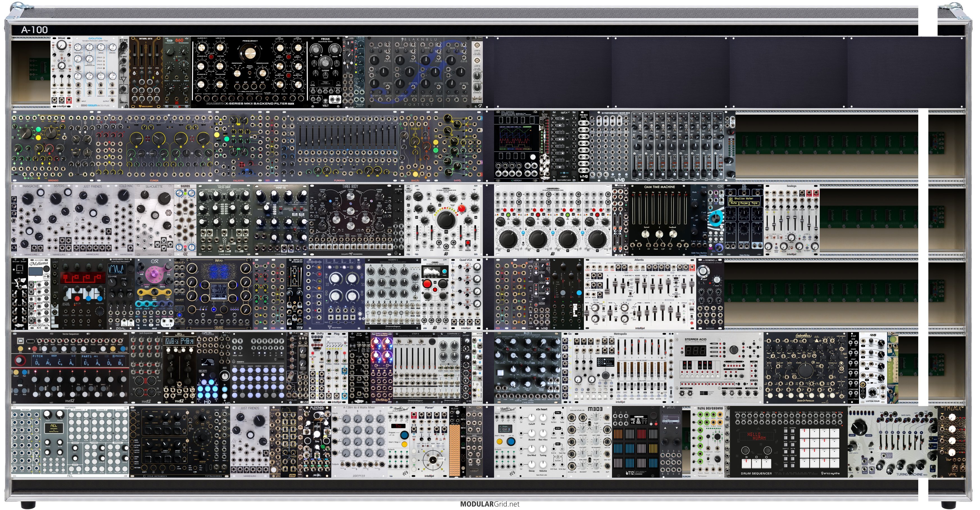
Task: Select the OAM Time Machine module
Action: tap(659, 220)
